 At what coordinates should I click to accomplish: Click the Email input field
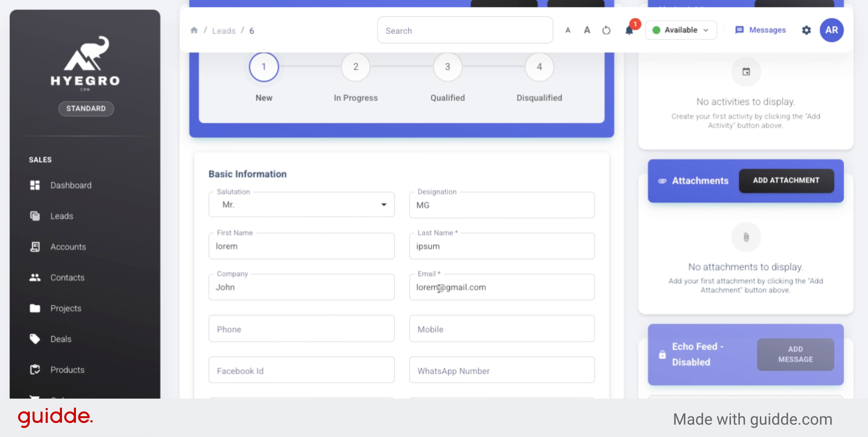[x=502, y=288]
